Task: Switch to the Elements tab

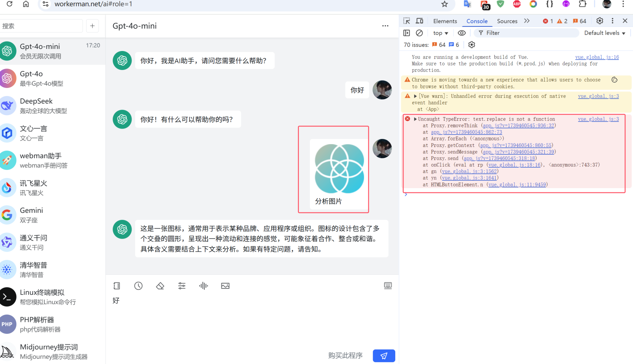Action: coord(445,21)
